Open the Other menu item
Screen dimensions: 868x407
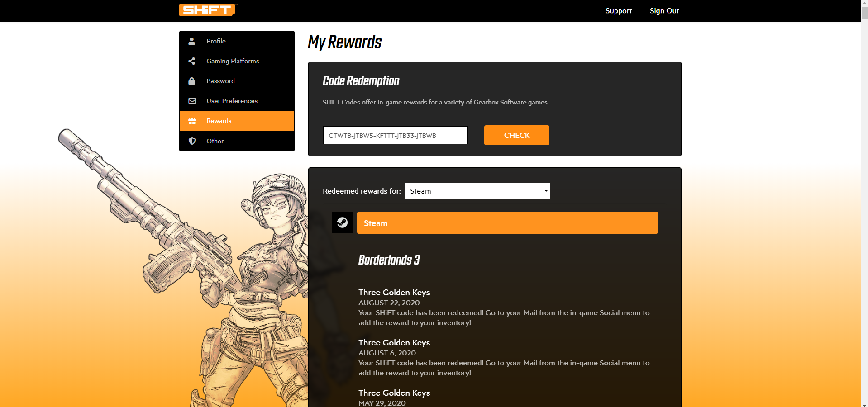point(237,141)
